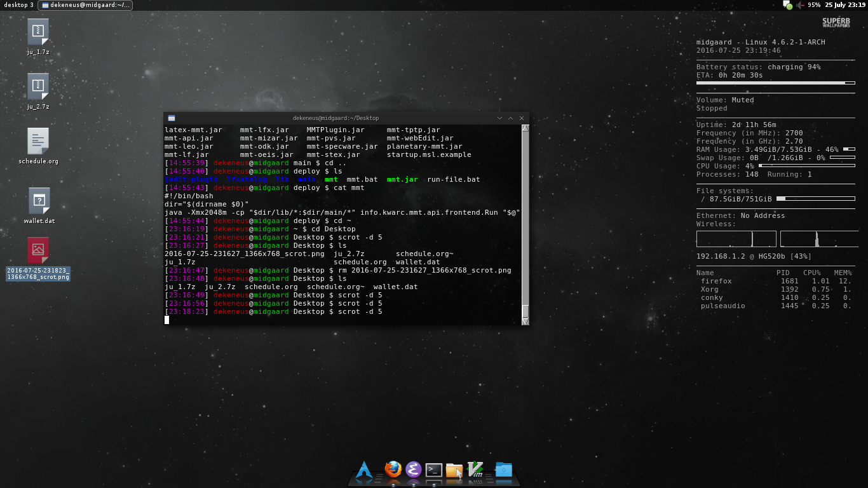The width and height of the screenshot is (868, 488).
Task: Click the right network traffic graph in conky
Action: pos(819,239)
